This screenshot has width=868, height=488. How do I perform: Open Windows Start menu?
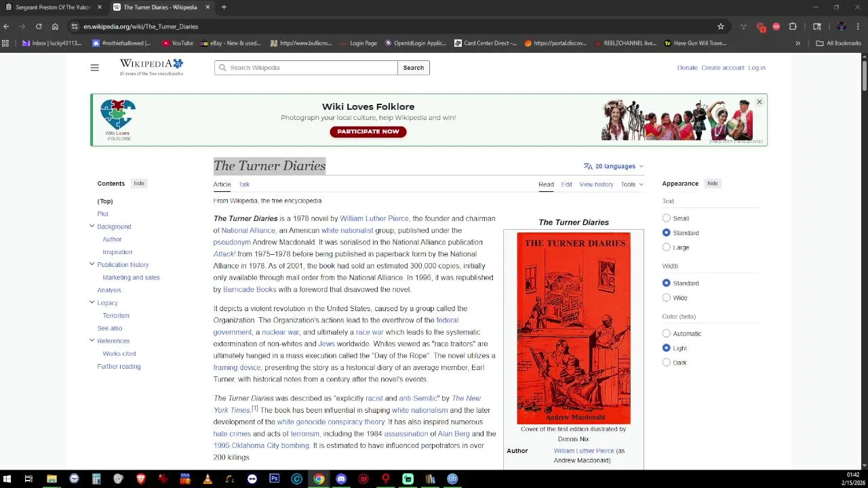[7, 479]
